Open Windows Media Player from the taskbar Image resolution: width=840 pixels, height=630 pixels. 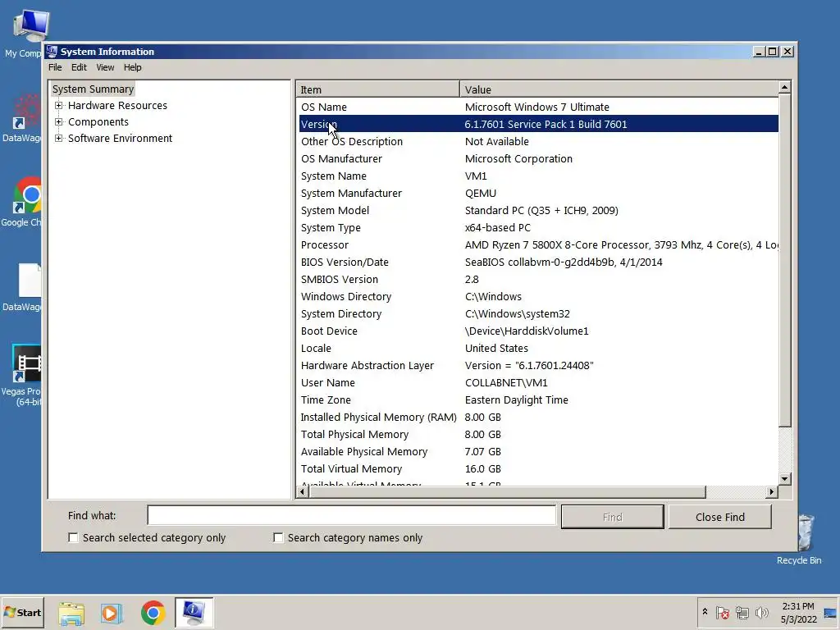tap(112, 613)
